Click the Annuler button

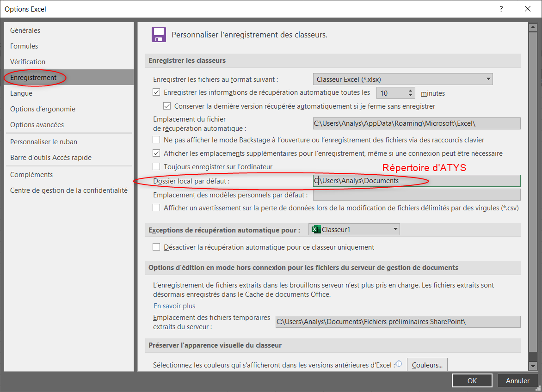[x=517, y=381]
